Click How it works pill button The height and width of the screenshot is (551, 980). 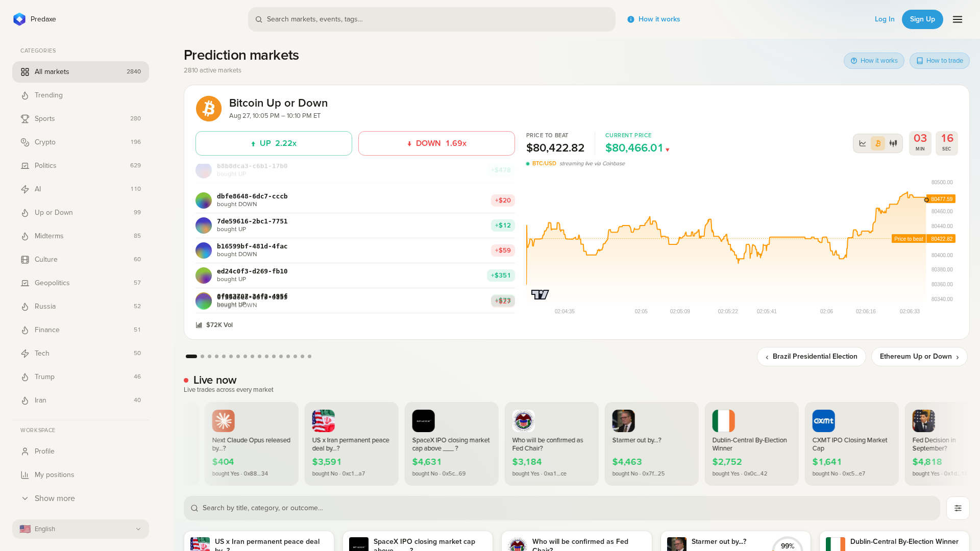tap(874, 61)
